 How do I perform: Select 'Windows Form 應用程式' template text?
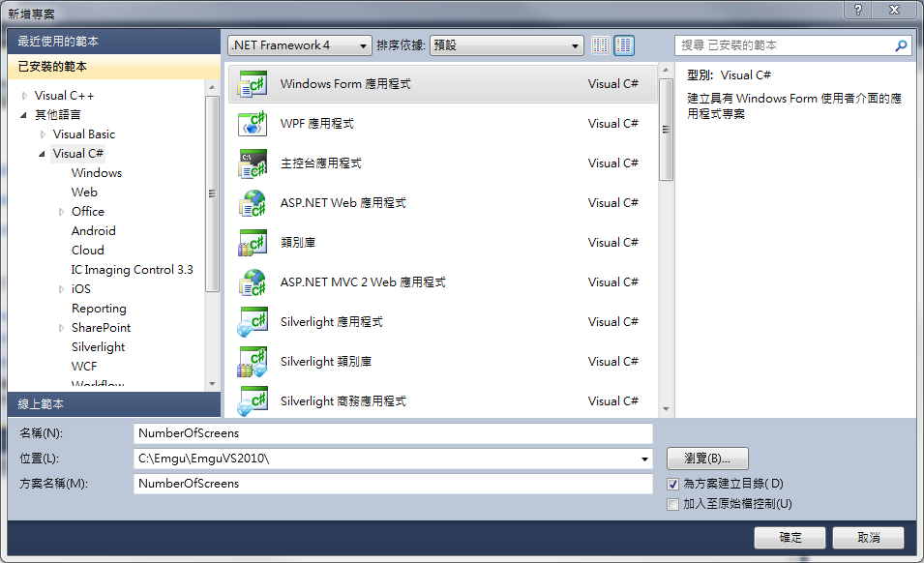[345, 84]
